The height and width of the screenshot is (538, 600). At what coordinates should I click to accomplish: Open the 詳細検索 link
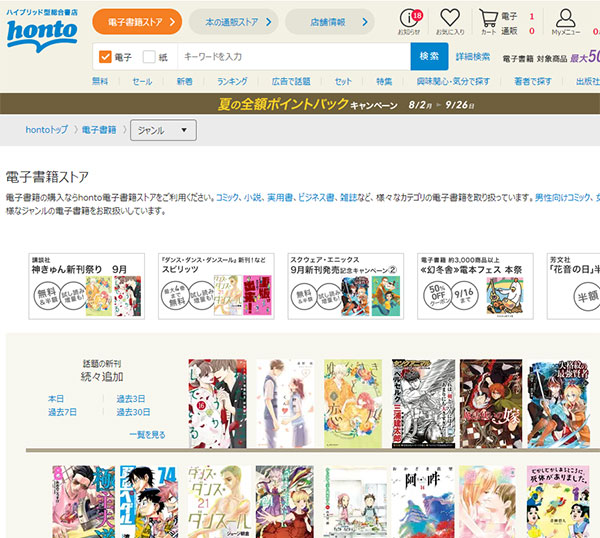click(x=473, y=57)
